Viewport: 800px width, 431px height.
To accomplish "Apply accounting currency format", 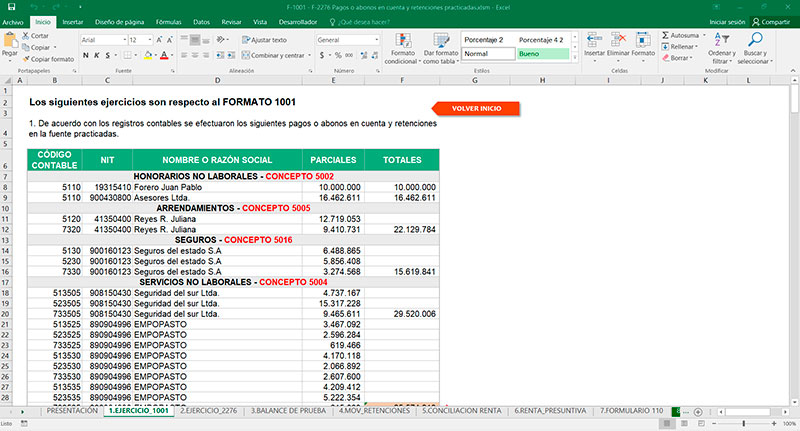I will pos(322,55).
